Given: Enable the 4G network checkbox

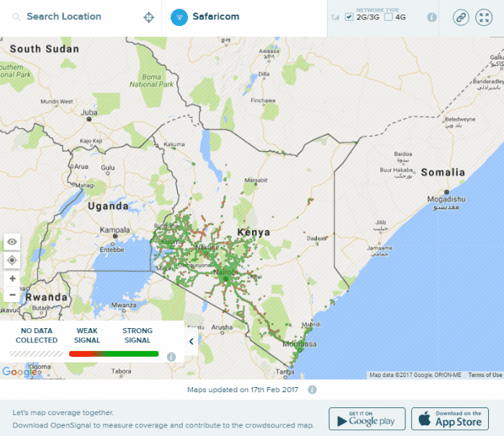Looking at the screenshot, I should [x=389, y=17].
